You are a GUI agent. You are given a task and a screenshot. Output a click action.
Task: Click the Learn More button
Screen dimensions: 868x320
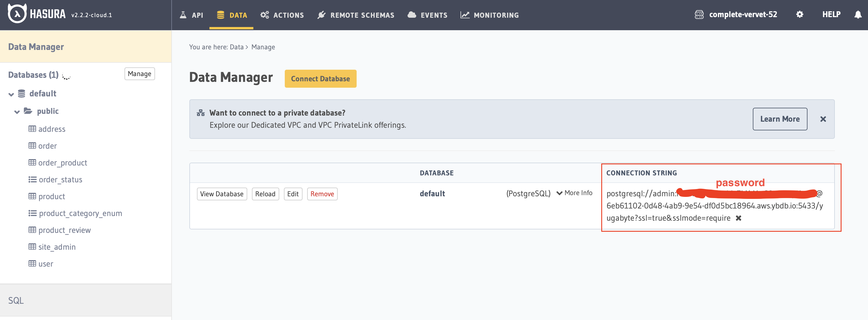click(x=780, y=119)
